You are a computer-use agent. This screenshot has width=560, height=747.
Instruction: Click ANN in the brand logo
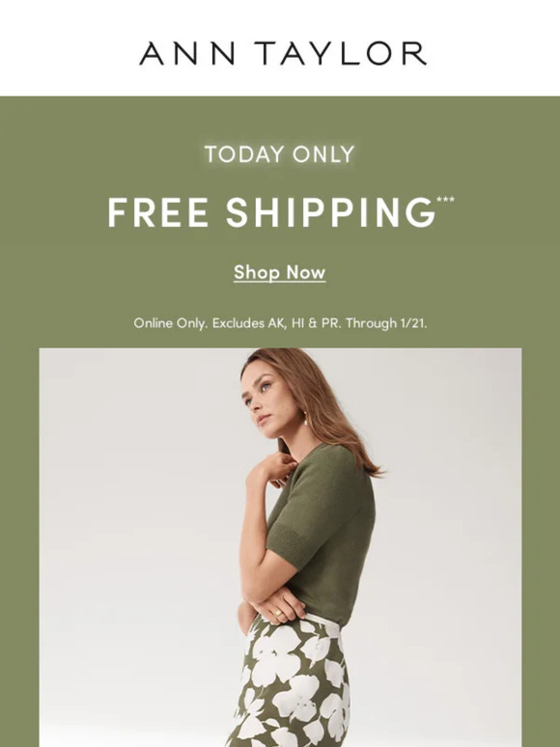point(186,53)
